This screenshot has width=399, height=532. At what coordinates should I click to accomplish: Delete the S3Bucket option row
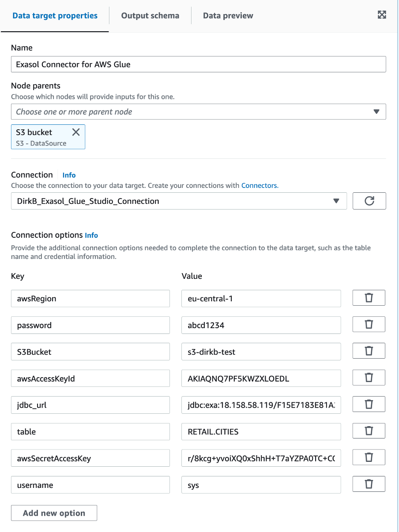tap(369, 351)
